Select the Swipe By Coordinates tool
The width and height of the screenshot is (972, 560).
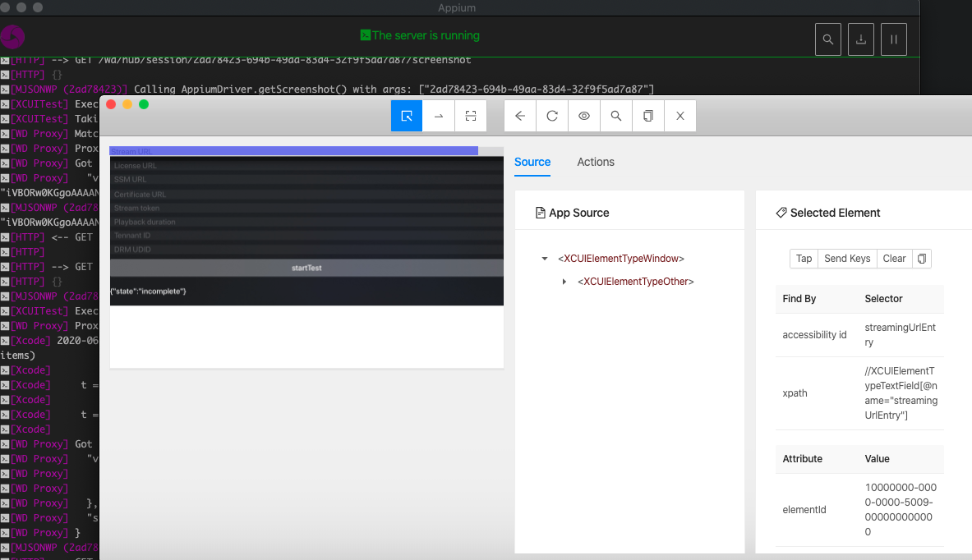tap(438, 116)
